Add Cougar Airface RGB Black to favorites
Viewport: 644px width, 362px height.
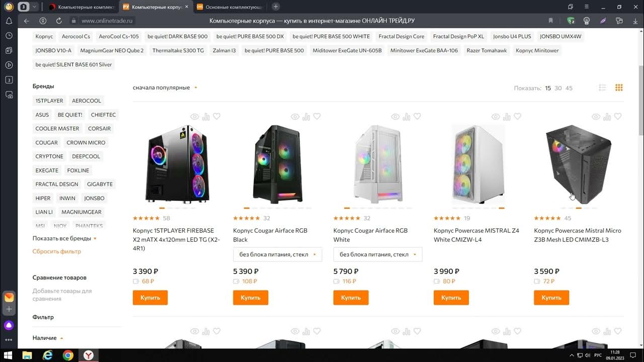coord(317,117)
